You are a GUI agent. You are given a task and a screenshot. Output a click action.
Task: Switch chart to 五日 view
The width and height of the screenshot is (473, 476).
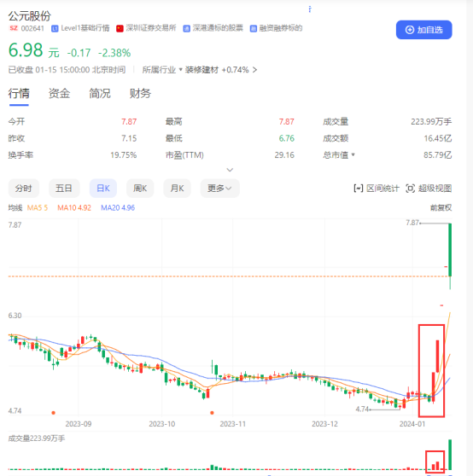(64, 189)
